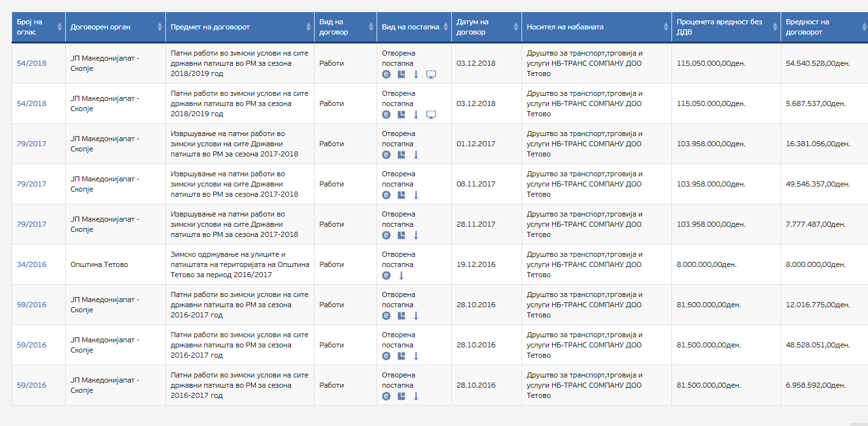This screenshot has width=868, height=426.
Task: Click the down arrow icon in the Општина Тетово row
Action: point(401,275)
